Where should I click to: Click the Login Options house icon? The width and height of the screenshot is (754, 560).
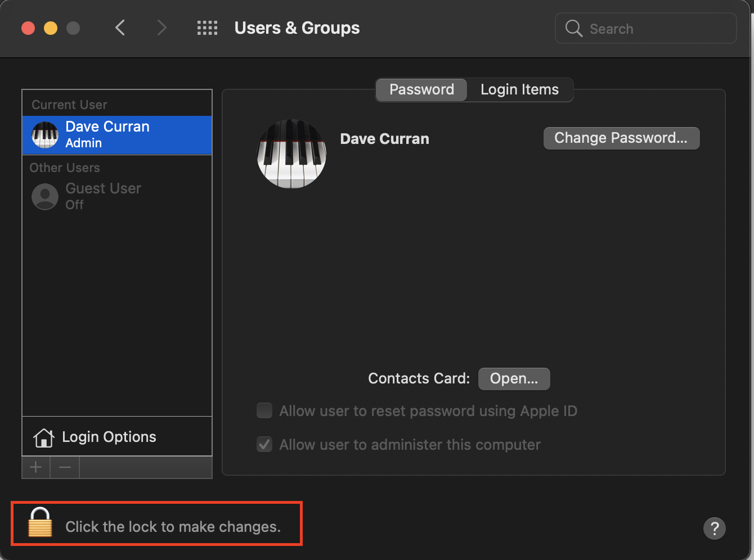click(x=44, y=437)
